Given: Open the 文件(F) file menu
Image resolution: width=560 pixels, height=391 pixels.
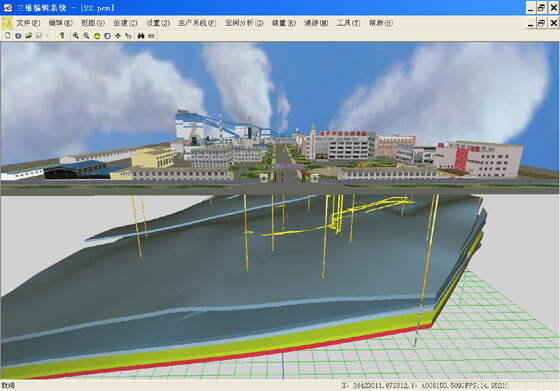Looking at the screenshot, I should click(x=28, y=23).
